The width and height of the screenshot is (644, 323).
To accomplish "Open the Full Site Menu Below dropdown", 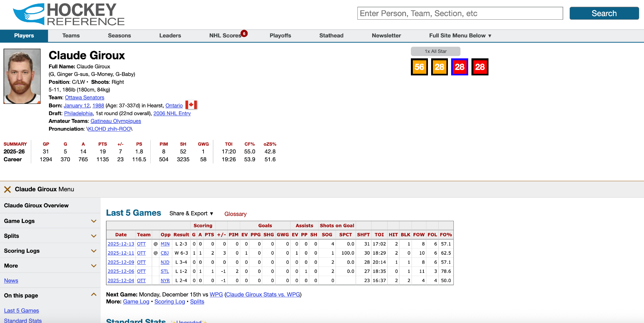I will [x=460, y=35].
